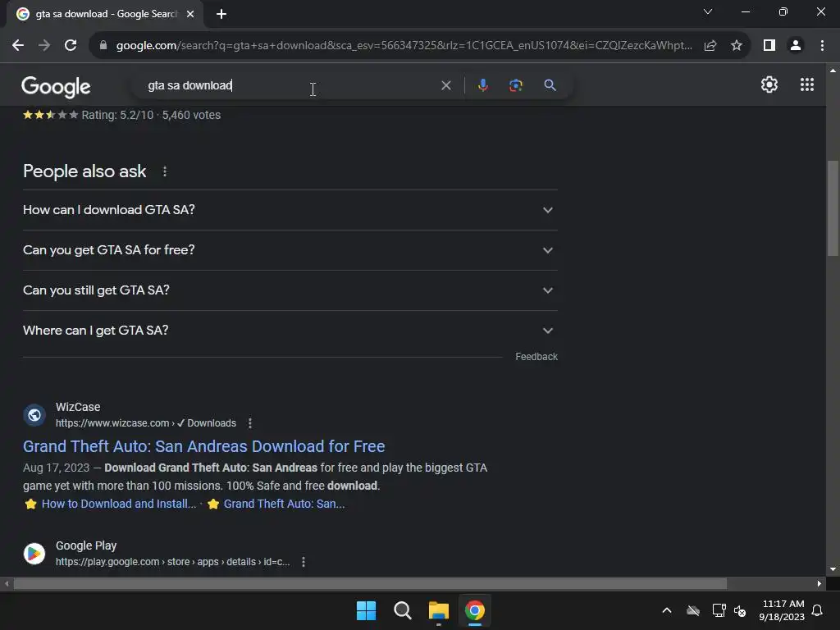Expand How can I download GTA SA?
Screen dimensions: 840x630
(290, 210)
